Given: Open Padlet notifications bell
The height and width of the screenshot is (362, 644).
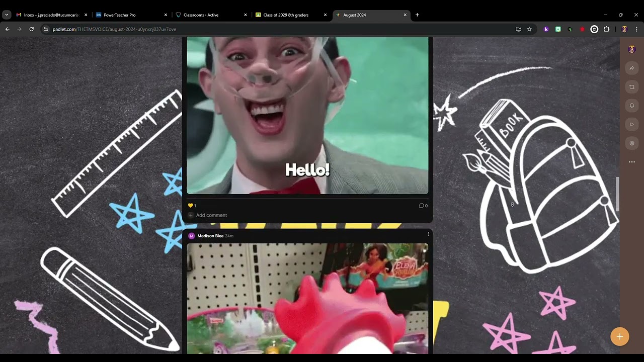Looking at the screenshot, I should tap(632, 106).
